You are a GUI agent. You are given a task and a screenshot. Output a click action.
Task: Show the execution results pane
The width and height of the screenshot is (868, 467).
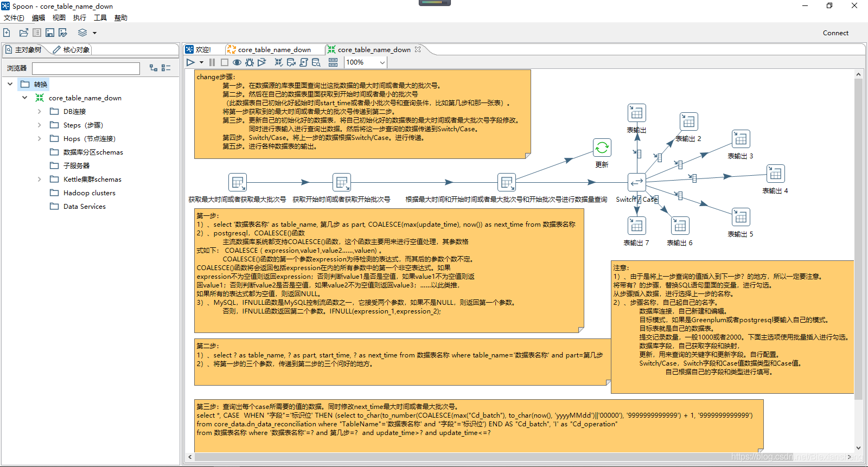333,62
